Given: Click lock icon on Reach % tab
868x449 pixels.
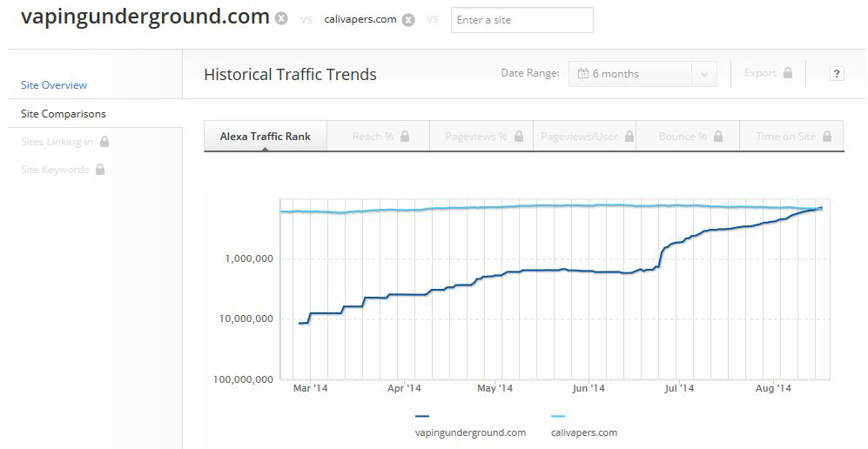Looking at the screenshot, I should (x=405, y=137).
